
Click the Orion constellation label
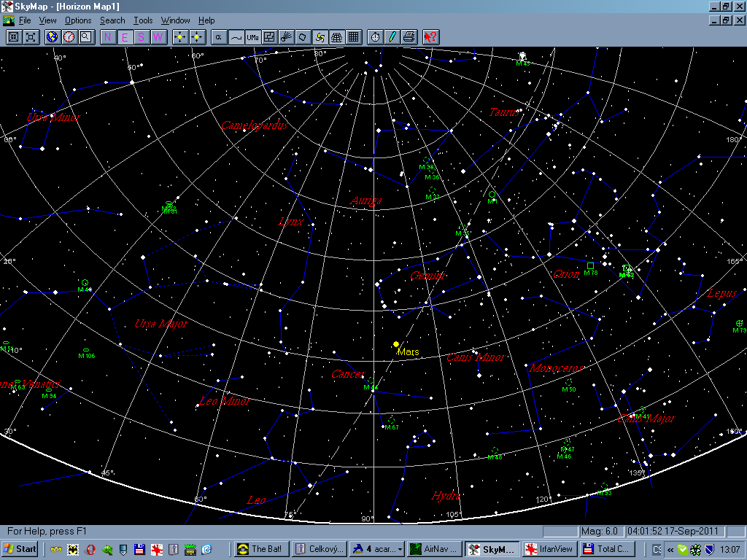(x=566, y=274)
